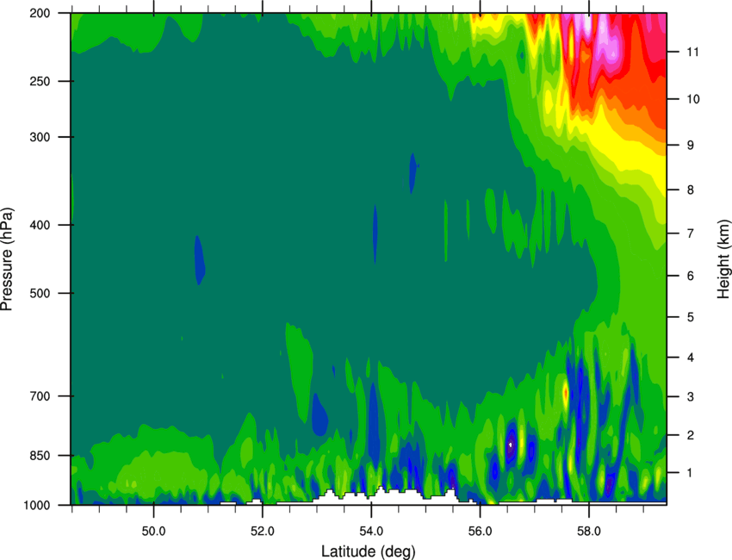Pick the 1 km height label
Screen dimensions: 732x560
(690, 473)
